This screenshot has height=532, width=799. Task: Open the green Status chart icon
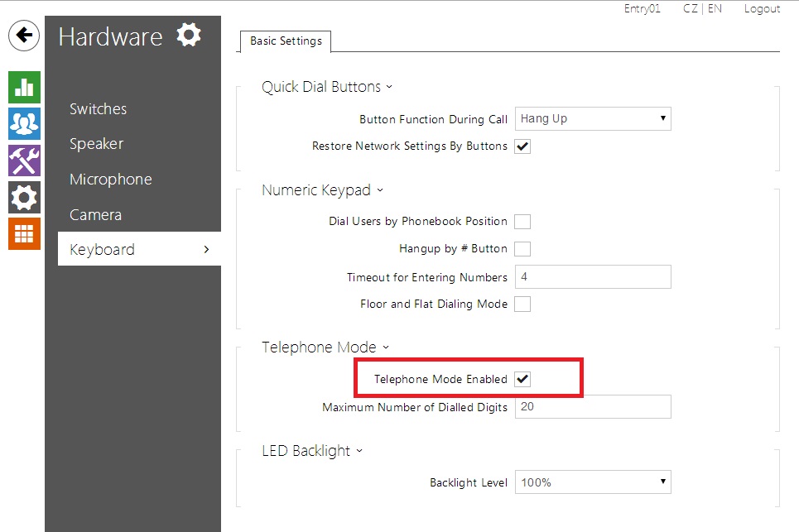click(24, 87)
